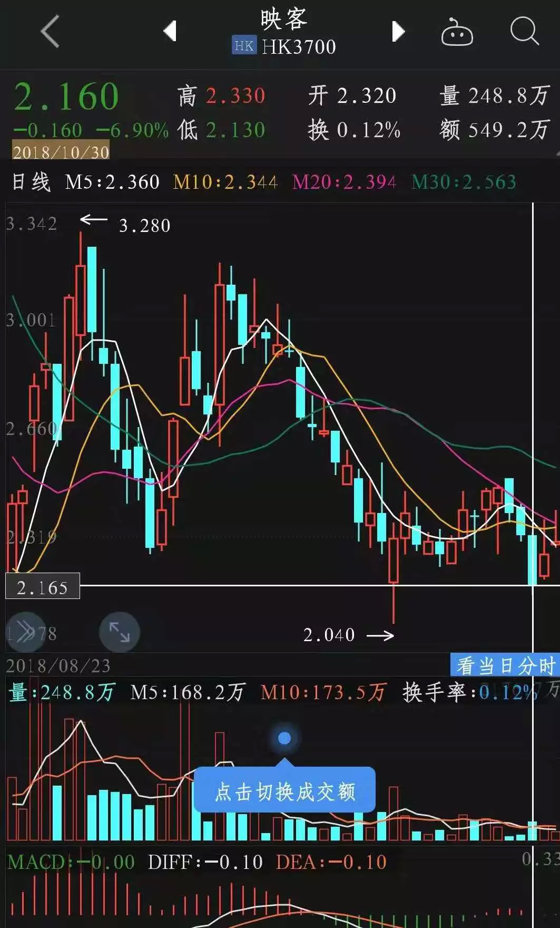Tap the double-chevron expand button on chart
Image resolution: width=560 pixels, height=928 pixels.
[25, 632]
